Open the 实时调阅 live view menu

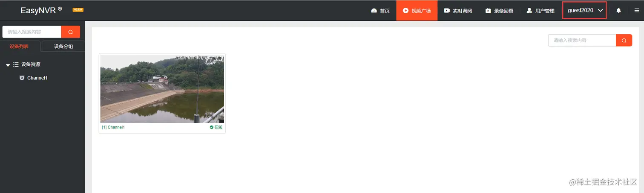pos(458,10)
